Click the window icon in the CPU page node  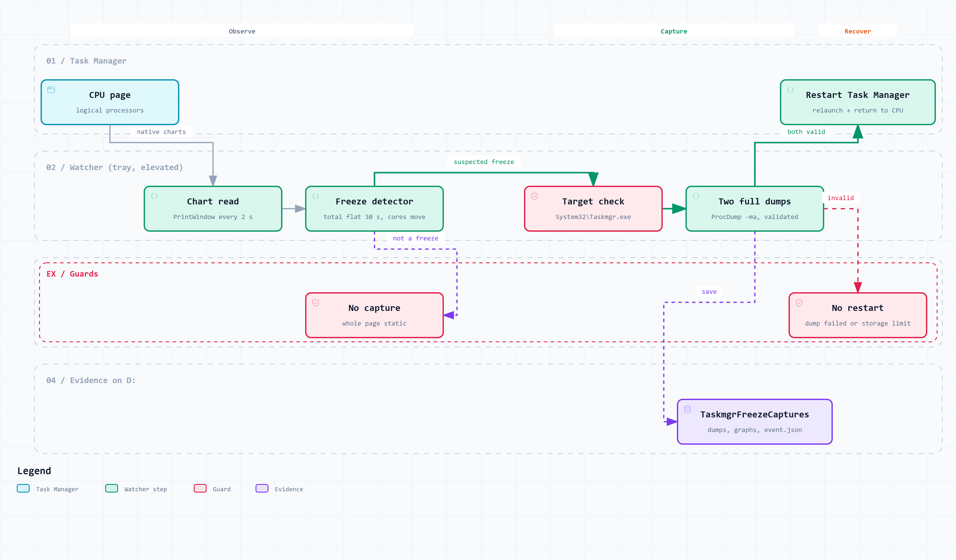tap(51, 90)
